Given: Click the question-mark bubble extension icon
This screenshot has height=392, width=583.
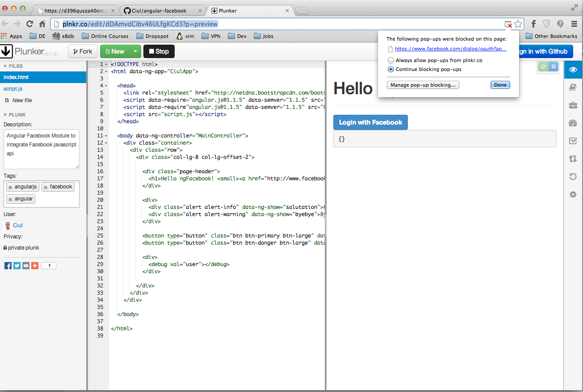Looking at the screenshot, I should point(560,24).
